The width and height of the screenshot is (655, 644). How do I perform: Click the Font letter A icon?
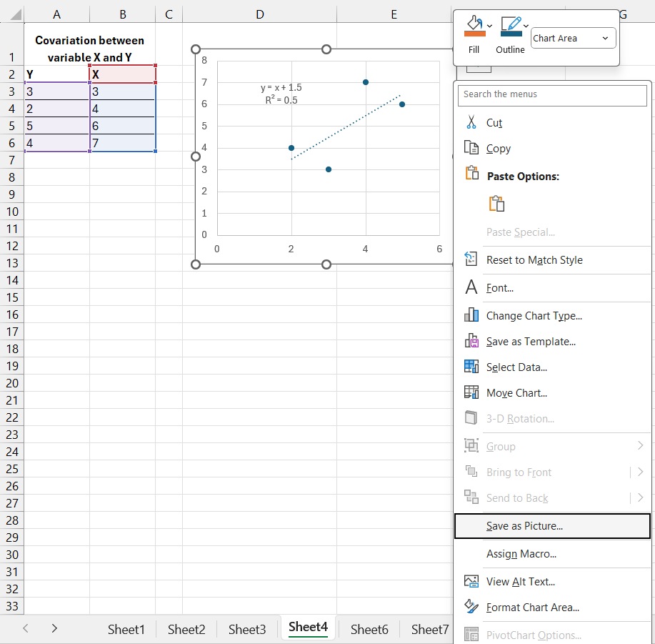click(471, 287)
